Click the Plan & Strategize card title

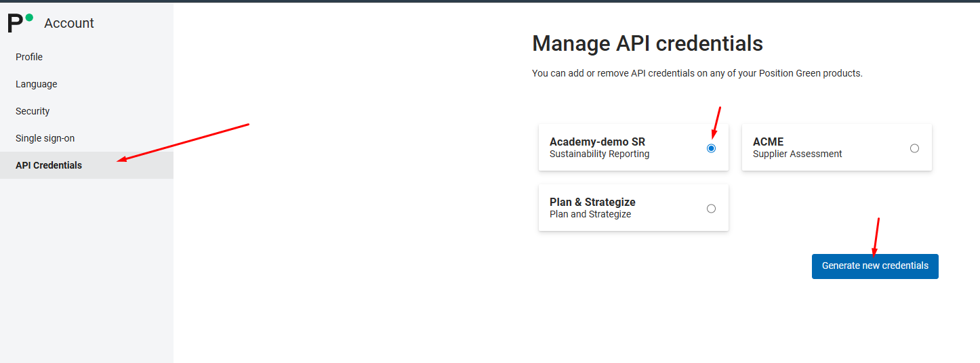[592, 202]
